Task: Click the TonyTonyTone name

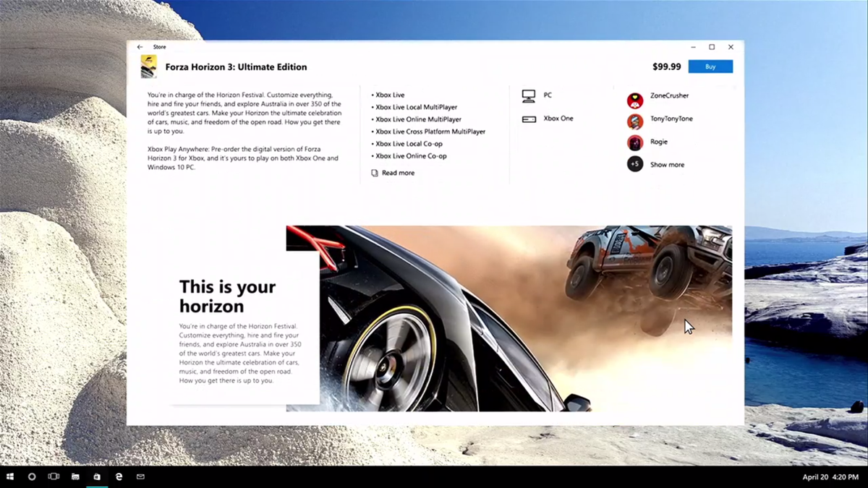Action: [x=671, y=119]
